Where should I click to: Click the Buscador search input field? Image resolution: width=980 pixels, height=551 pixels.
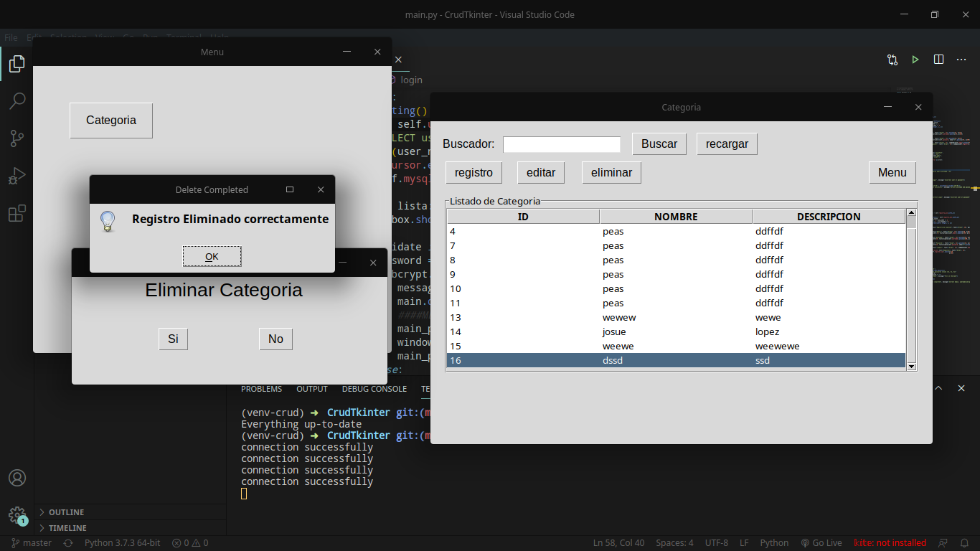click(x=561, y=144)
